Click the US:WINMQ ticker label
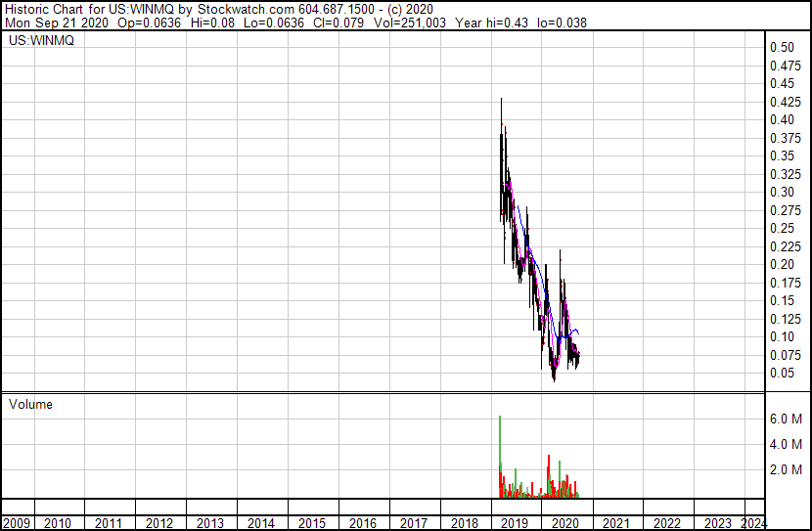Screen dimensions: 812x531 (41, 40)
